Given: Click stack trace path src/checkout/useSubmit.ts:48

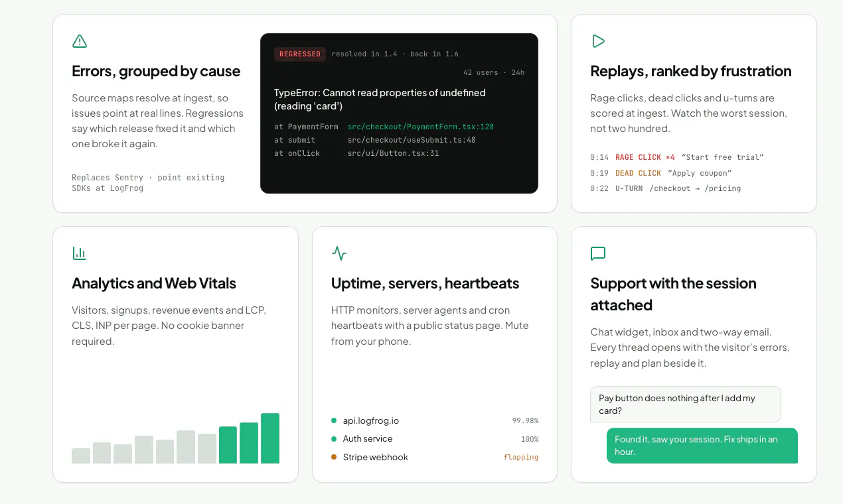Looking at the screenshot, I should point(412,140).
